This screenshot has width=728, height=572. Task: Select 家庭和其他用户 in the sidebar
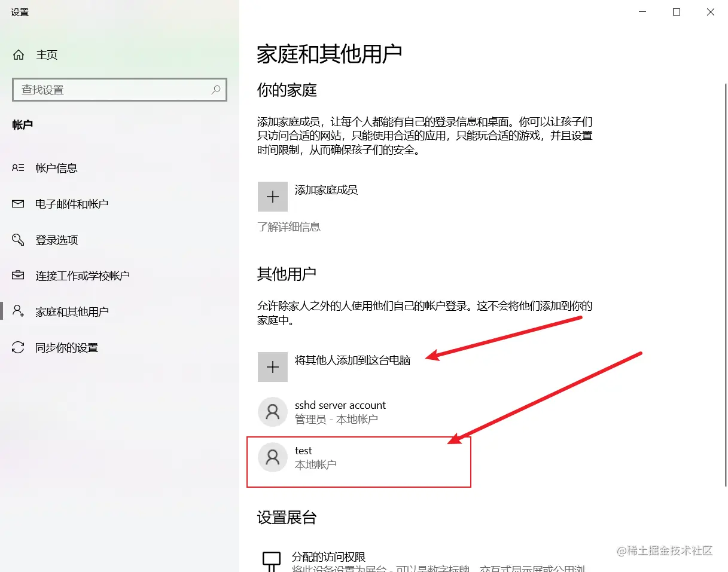(72, 311)
